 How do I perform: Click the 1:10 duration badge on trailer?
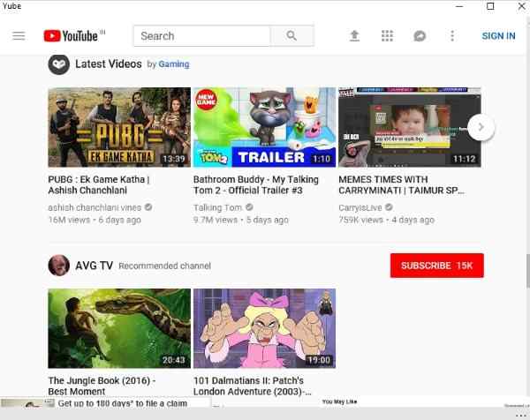(x=322, y=159)
